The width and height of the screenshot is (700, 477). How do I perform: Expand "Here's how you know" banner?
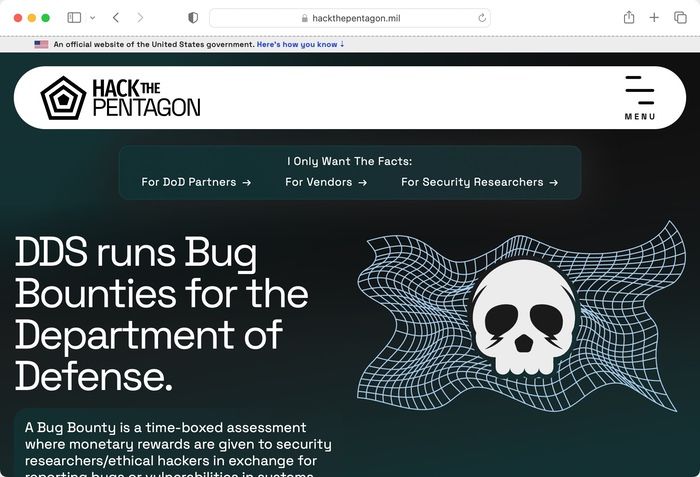300,44
